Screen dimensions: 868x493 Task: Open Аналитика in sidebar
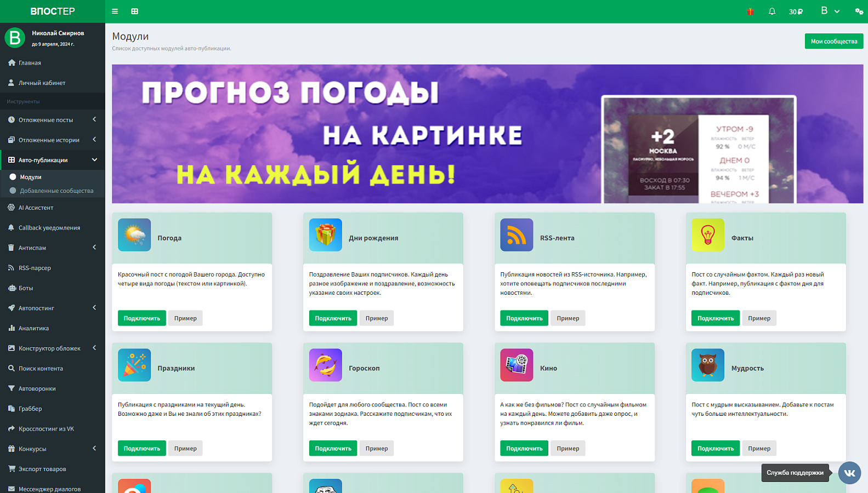pos(53,328)
